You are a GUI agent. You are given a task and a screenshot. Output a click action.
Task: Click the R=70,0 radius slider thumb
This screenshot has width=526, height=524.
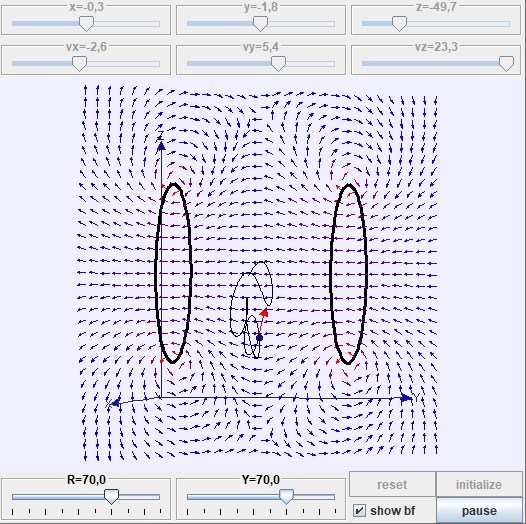click(111, 496)
